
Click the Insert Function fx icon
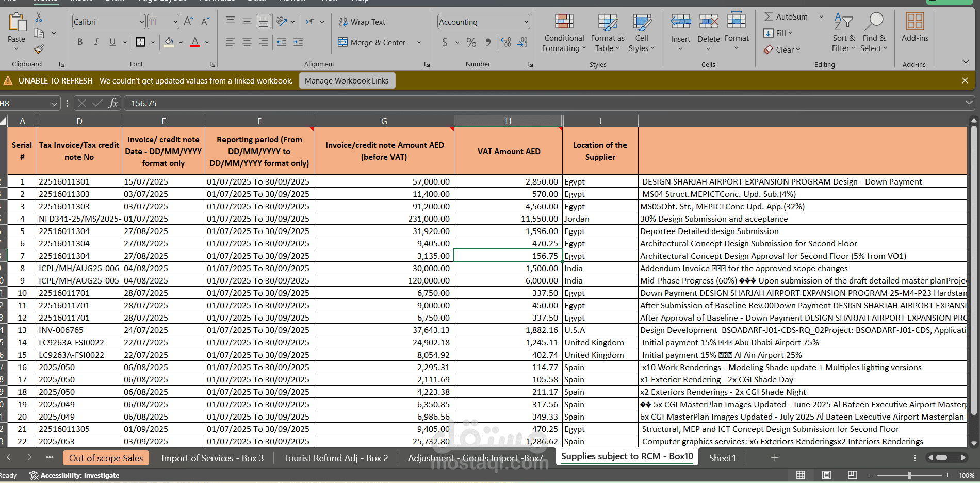(x=113, y=103)
